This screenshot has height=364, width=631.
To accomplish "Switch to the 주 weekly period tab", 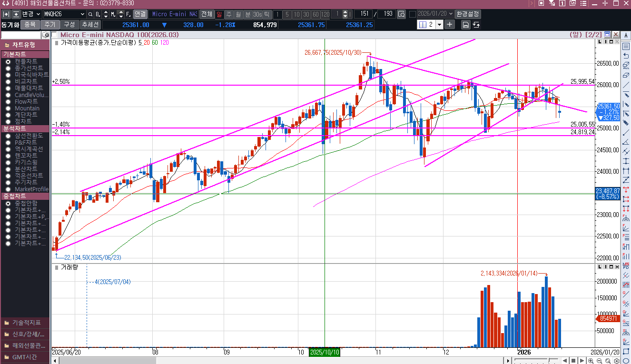I will [229, 14].
